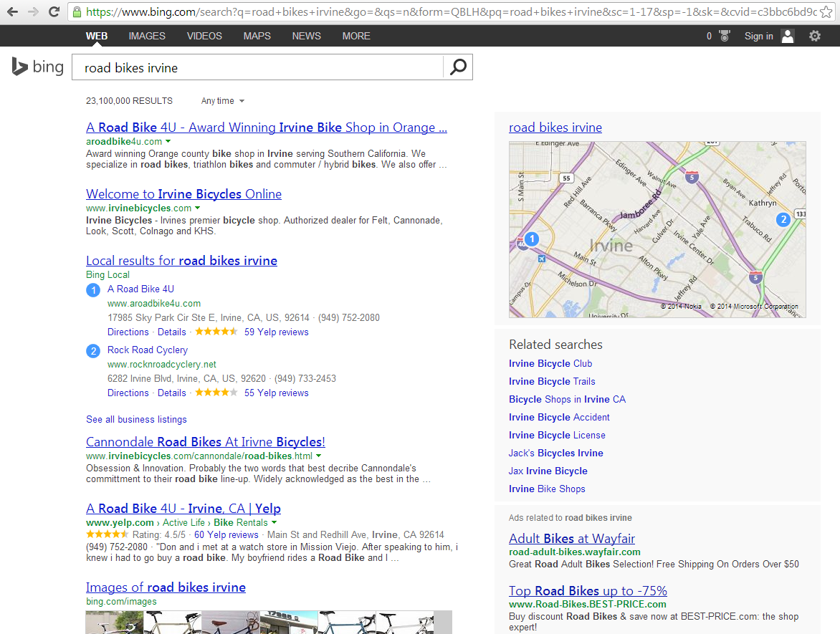840x634 pixels.
Task: Open www.rocknroadcyclery.net link
Action: tap(162, 364)
